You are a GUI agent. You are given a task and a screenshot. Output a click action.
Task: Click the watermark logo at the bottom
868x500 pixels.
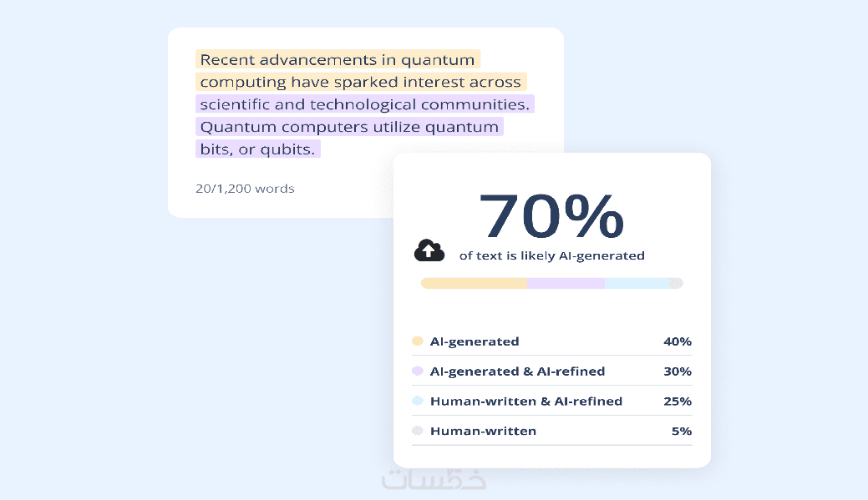click(434, 478)
